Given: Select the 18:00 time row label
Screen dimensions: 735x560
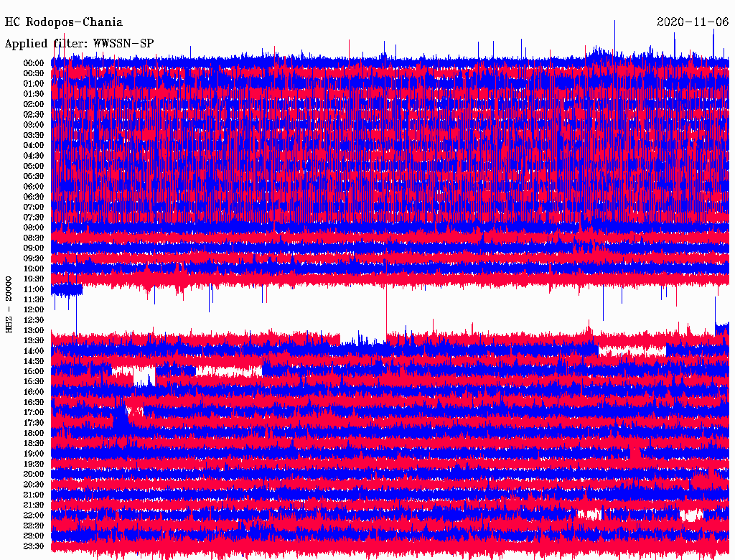Looking at the screenshot, I should pos(34,433).
